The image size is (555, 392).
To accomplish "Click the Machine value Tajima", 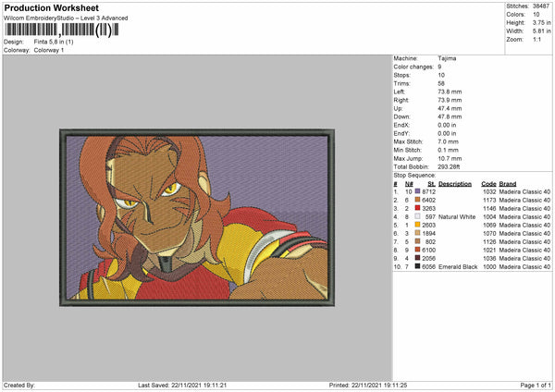I will (x=447, y=58).
